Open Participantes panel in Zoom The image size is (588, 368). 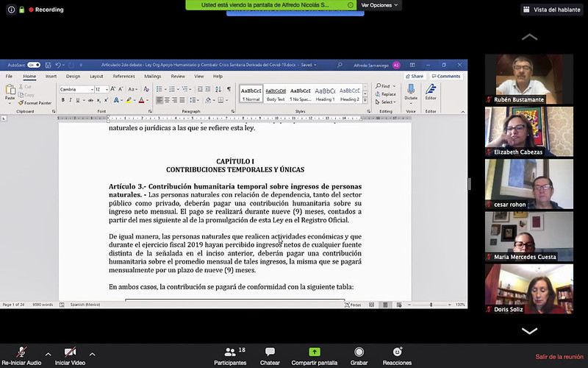(x=230, y=356)
